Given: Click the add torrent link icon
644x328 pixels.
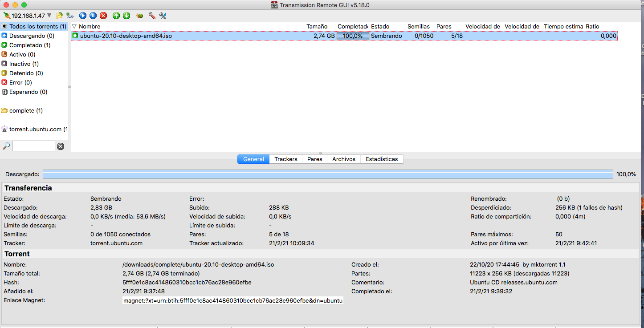Looking at the screenshot, I should click(70, 16).
